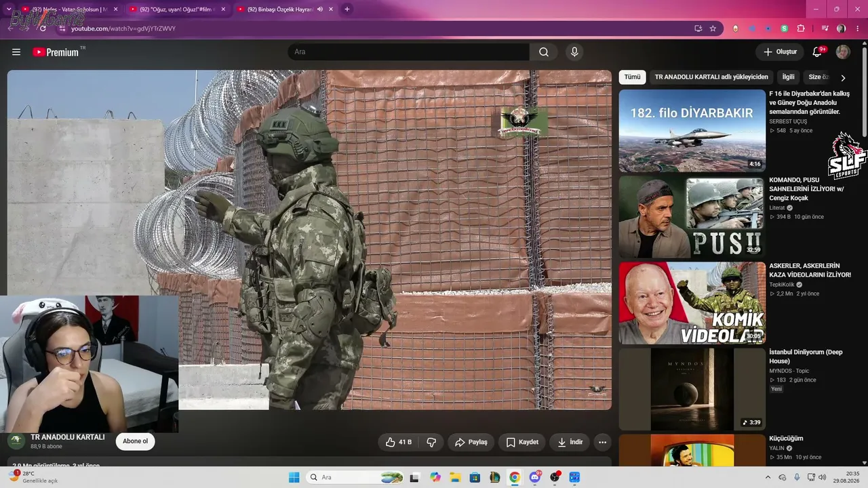Show more filter chips with right arrow
The height and width of the screenshot is (488, 868).
click(x=843, y=78)
